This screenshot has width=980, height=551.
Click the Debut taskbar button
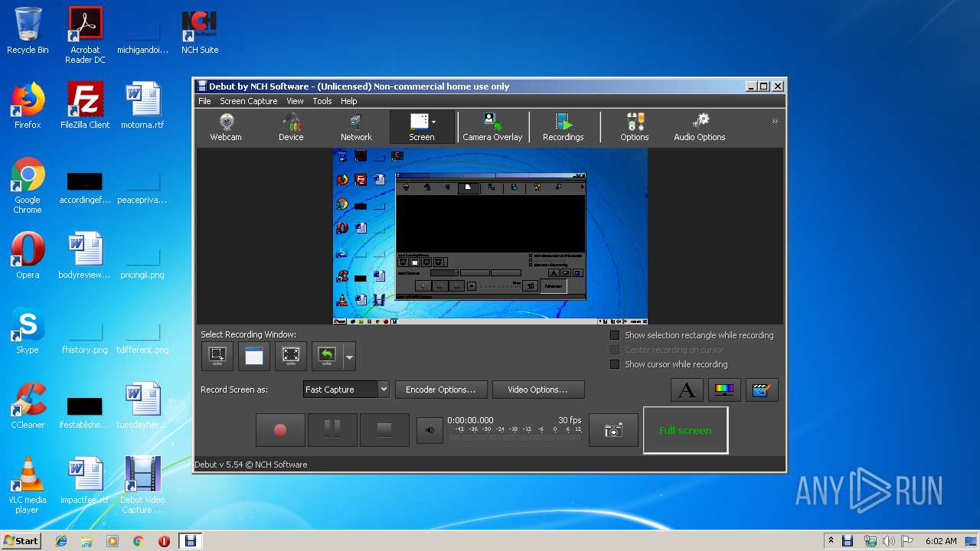point(190,541)
